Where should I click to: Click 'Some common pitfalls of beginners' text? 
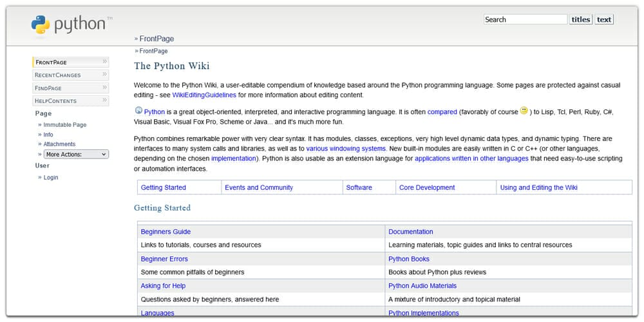coord(193,272)
